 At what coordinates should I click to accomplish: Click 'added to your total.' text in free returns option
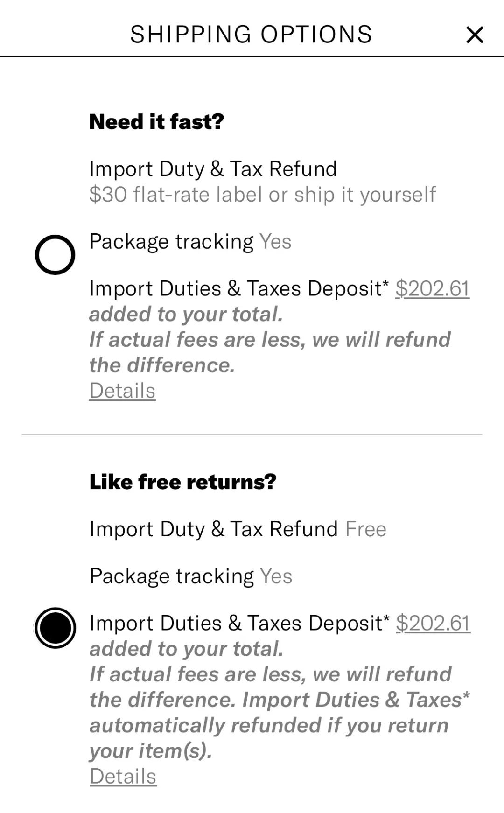coord(186,649)
